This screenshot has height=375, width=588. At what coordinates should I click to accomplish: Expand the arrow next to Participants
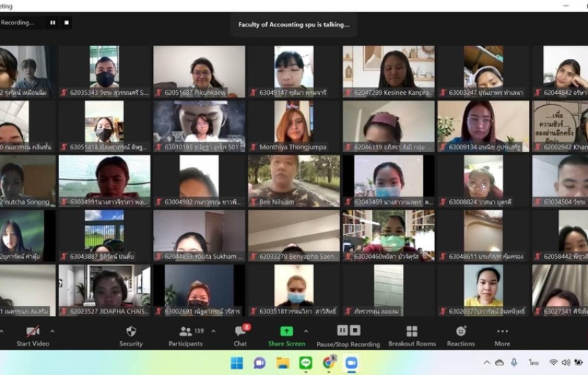[213, 330]
